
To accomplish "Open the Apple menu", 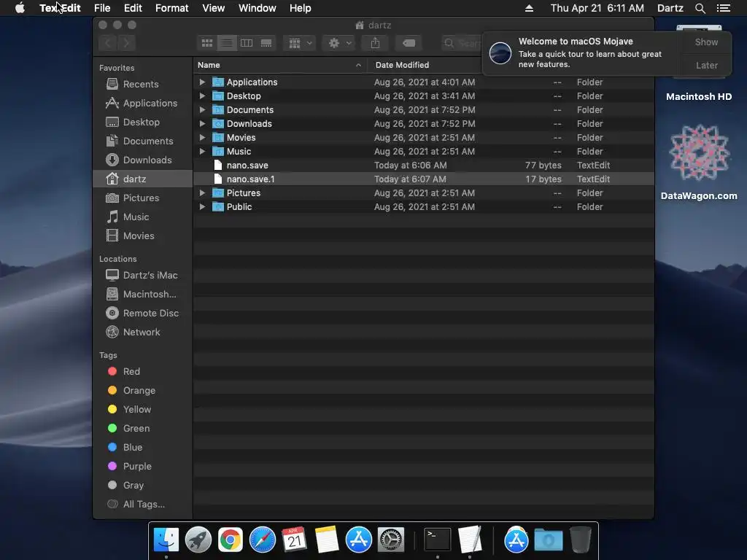I will 20,8.
